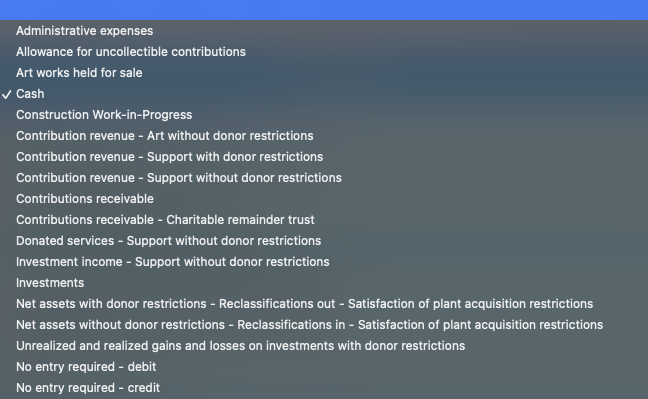648x399 pixels.
Task: Click the checked Cash option
Action: (324, 94)
